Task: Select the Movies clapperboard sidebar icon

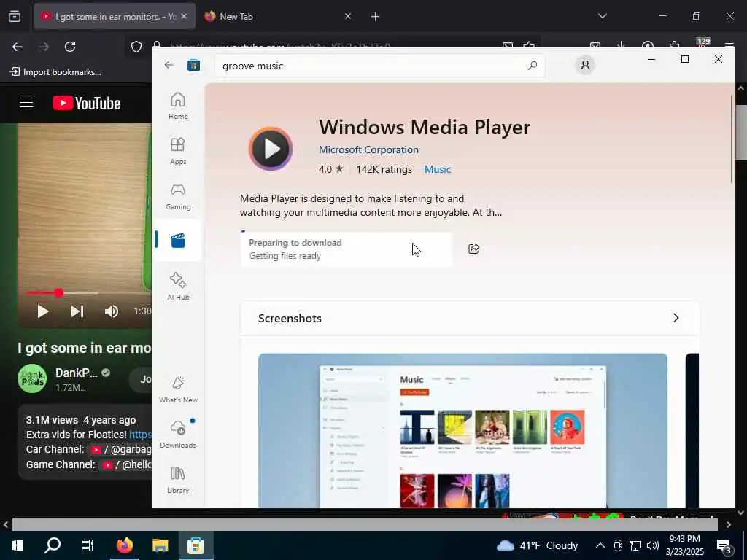Action: [x=178, y=241]
